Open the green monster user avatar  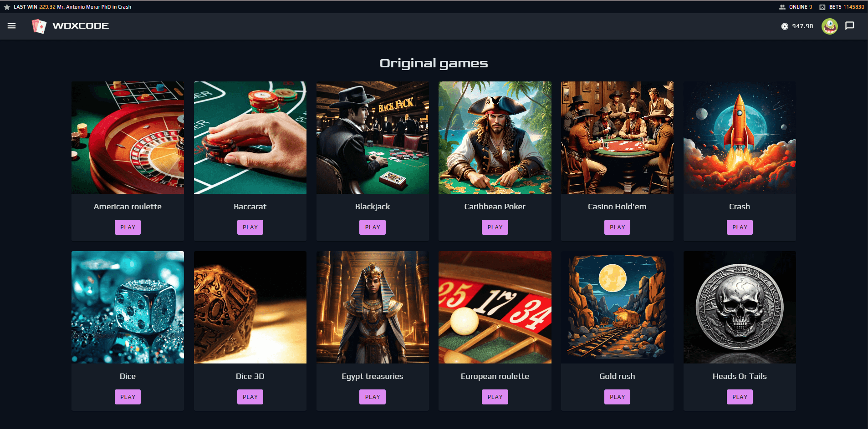[830, 26]
